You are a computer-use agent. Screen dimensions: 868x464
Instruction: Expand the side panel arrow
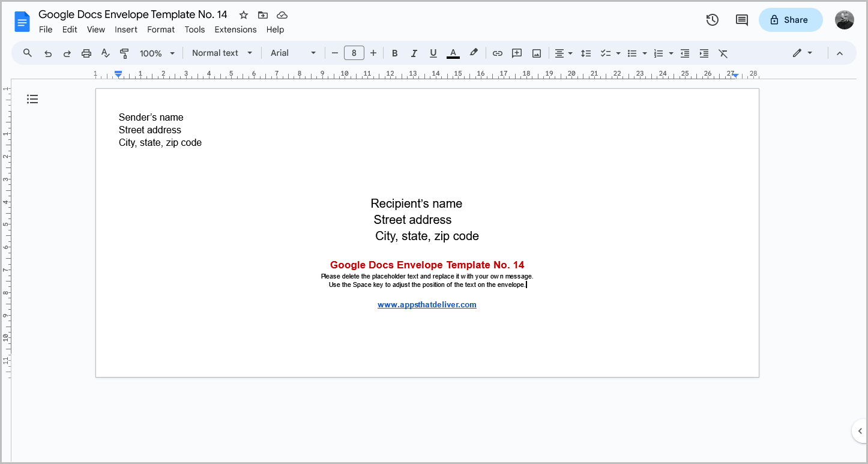pos(860,431)
